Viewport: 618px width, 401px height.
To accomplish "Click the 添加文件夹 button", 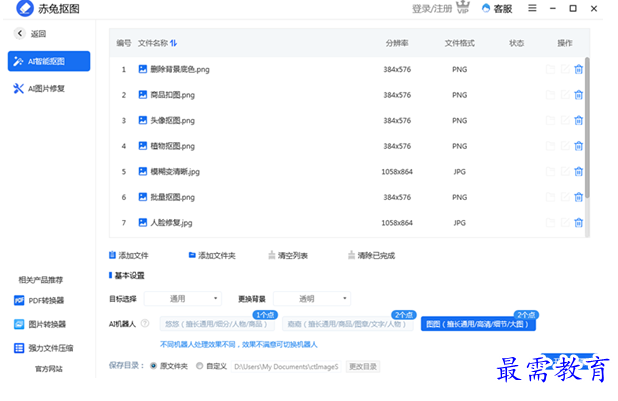I will pyautogui.click(x=212, y=256).
